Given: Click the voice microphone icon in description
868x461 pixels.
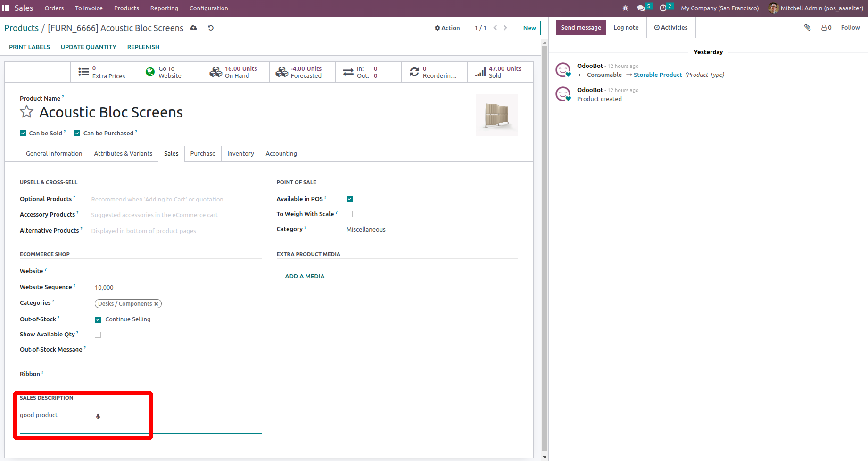Looking at the screenshot, I should coord(98,416).
